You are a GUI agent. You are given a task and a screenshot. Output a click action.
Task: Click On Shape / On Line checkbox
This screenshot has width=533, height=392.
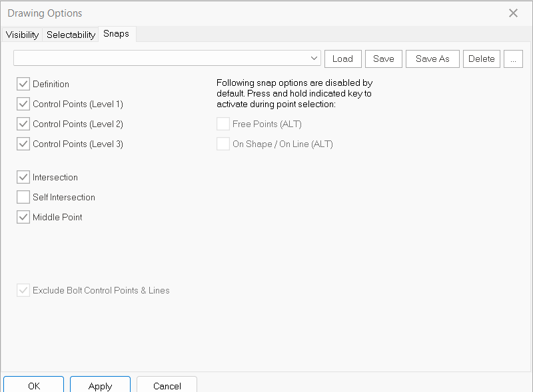tap(223, 144)
